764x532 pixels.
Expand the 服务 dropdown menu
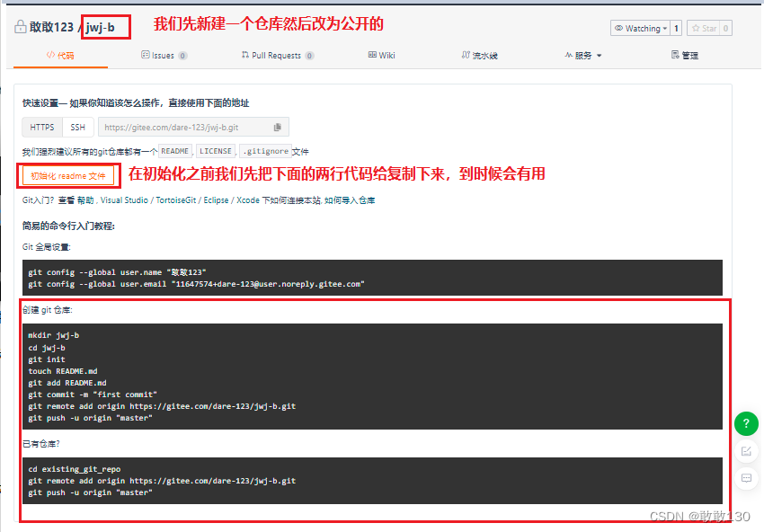[x=582, y=56]
